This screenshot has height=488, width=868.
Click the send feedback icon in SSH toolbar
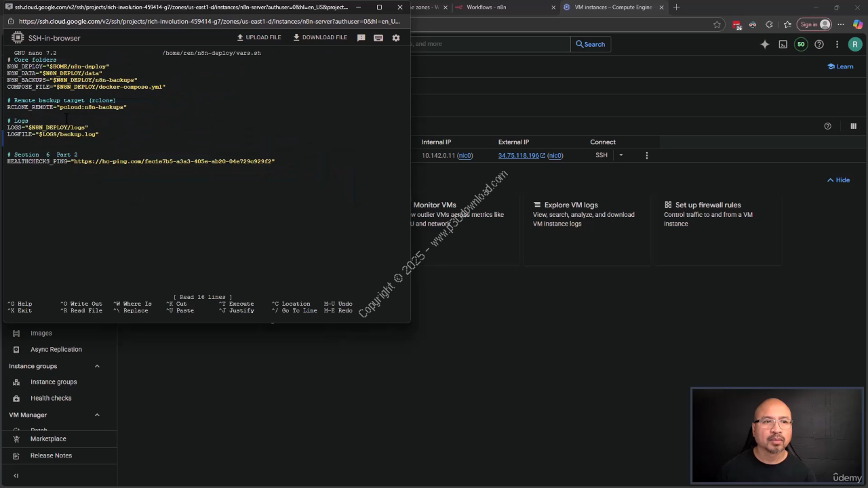361,38
